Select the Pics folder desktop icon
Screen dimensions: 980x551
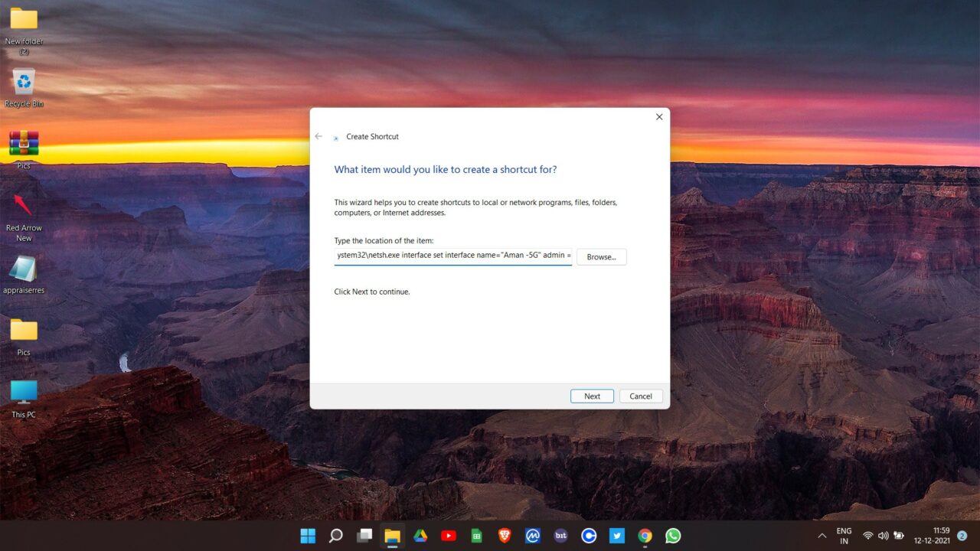click(x=24, y=337)
